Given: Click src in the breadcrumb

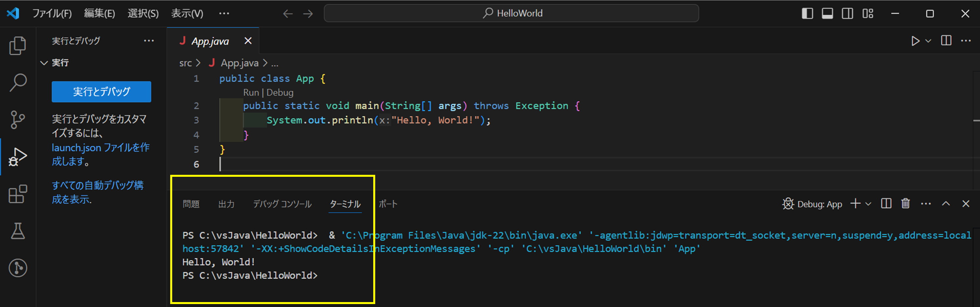Looking at the screenshot, I should click(x=186, y=63).
